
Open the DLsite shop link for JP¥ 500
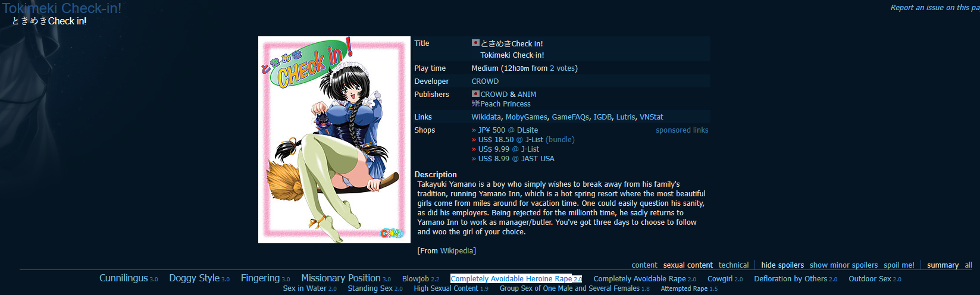coord(508,130)
